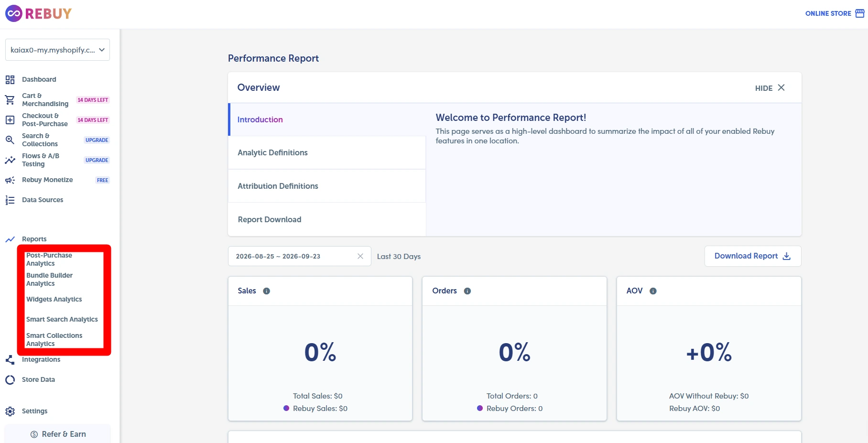Open the Online Store storefront icon

pyautogui.click(x=860, y=13)
